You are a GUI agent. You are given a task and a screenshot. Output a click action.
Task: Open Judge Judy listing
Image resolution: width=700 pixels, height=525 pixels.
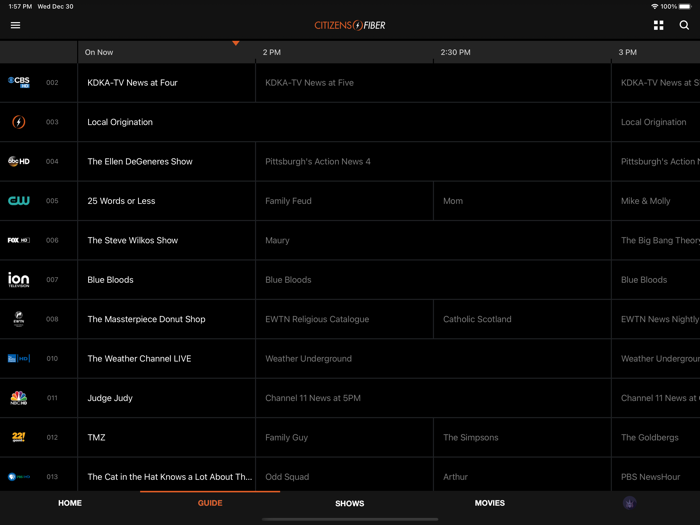click(x=167, y=398)
